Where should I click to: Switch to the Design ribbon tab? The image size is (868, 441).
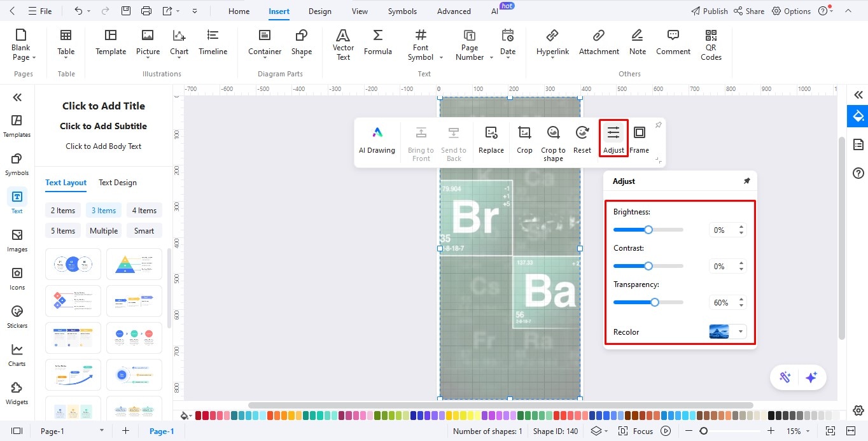(x=319, y=11)
